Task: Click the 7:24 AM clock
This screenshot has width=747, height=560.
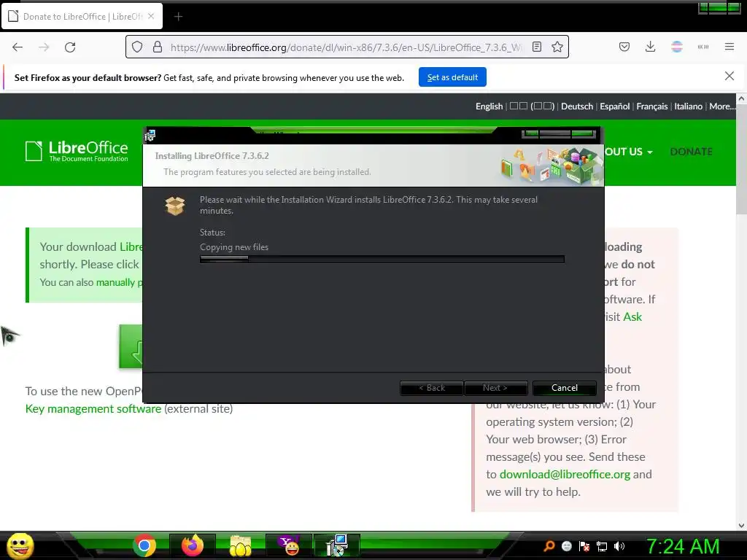Action: 683,546
